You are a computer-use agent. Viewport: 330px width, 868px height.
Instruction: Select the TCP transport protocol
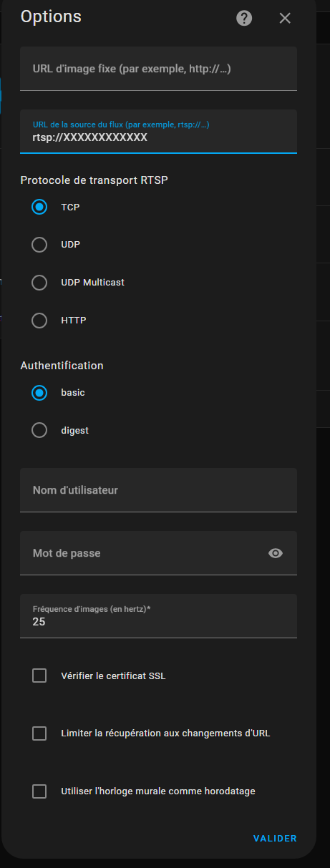tap(39, 207)
